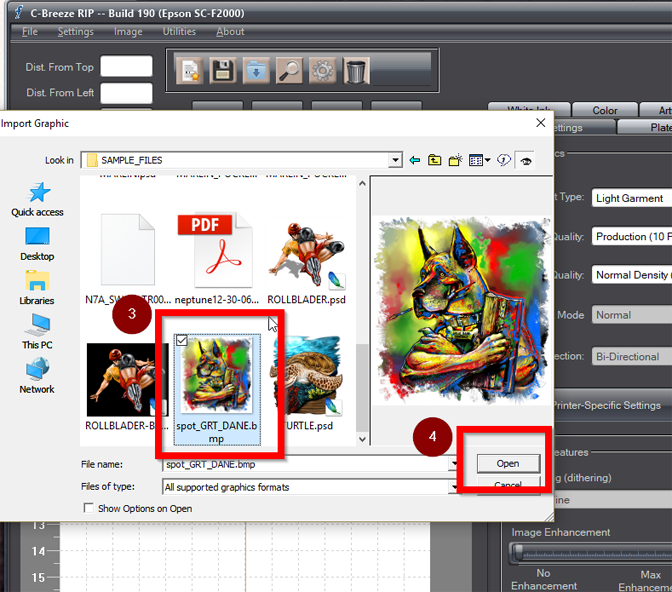Click the new document icon in C-Breeze toolbar
The image size is (672, 592).
click(189, 71)
